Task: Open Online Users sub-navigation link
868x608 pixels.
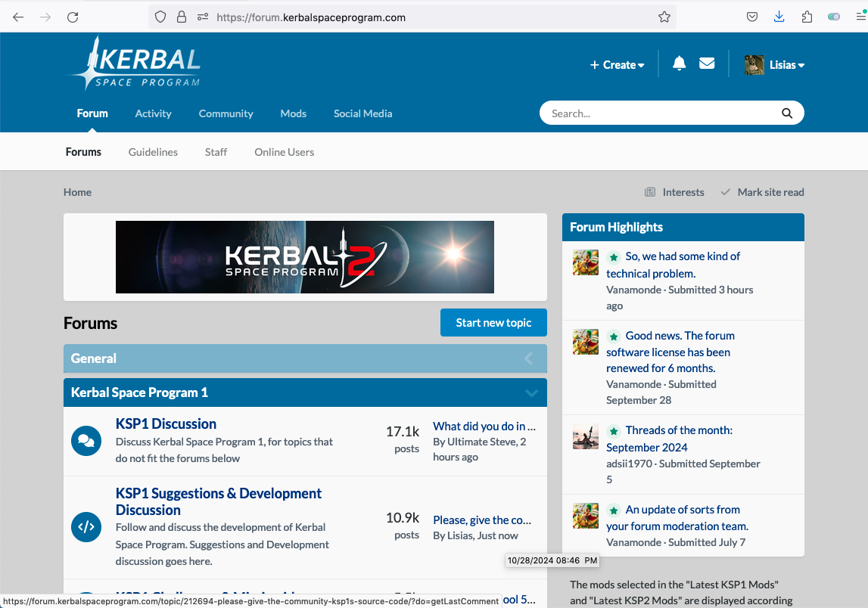Action: [285, 152]
